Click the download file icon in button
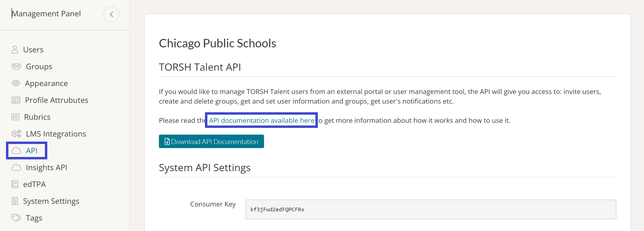Screen dimensions: 644x231 click(x=167, y=141)
